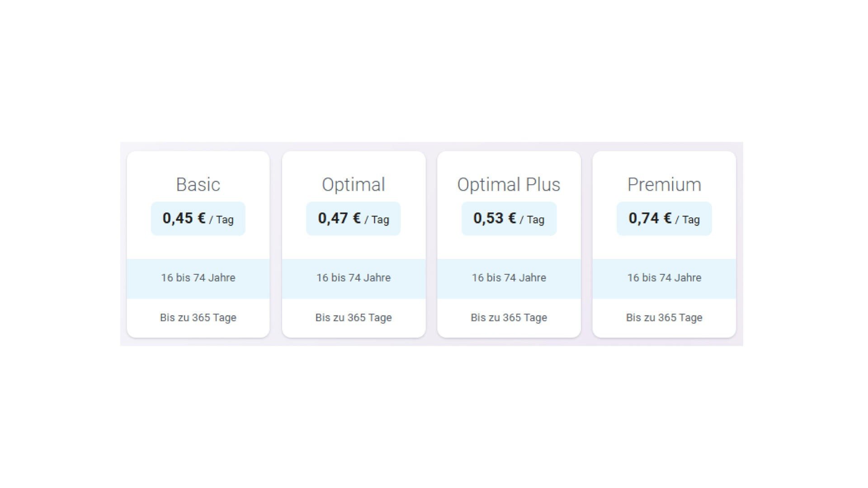
Task: Click the 0,74 € per day price badge
Action: (x=664, y=218)
